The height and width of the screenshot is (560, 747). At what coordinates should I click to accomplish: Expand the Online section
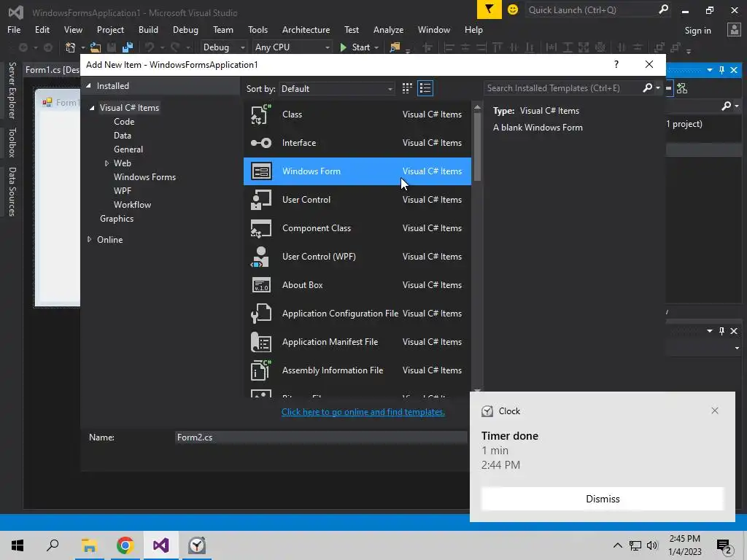pyautogui.click(x=89, y=239)
